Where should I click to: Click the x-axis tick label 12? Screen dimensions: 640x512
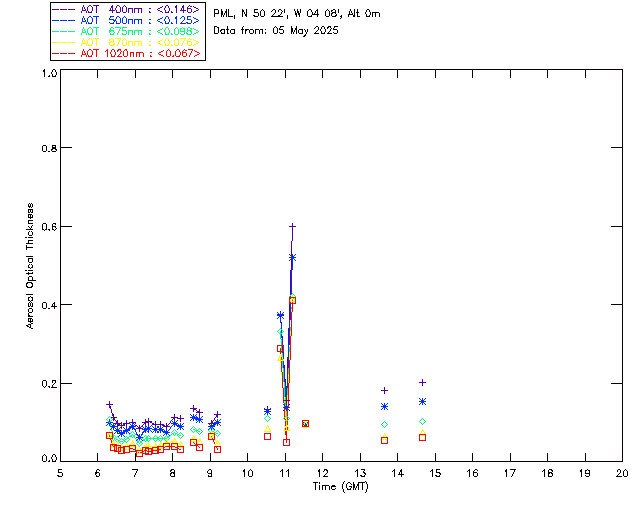pos(322,473)
